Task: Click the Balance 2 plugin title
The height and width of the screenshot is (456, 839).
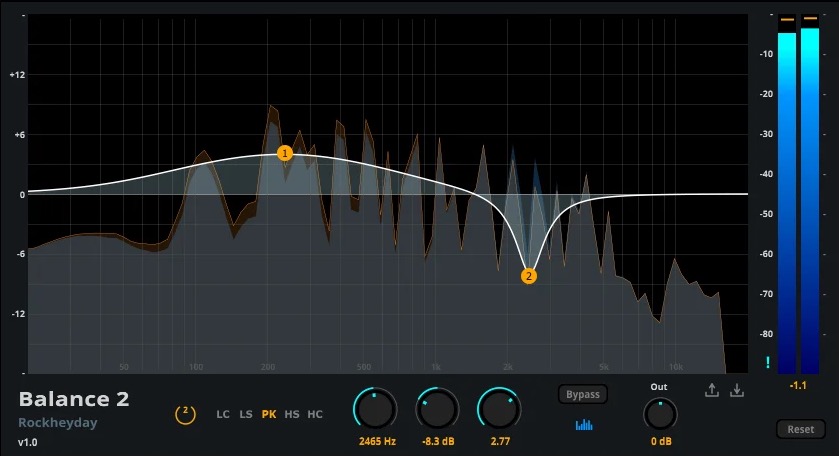Action: (74, 399)
